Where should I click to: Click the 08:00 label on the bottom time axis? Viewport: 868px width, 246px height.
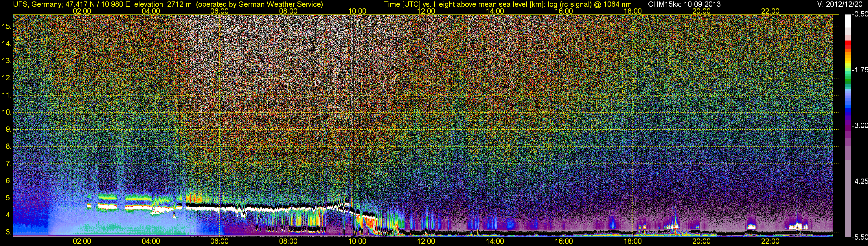pos(288,241)
